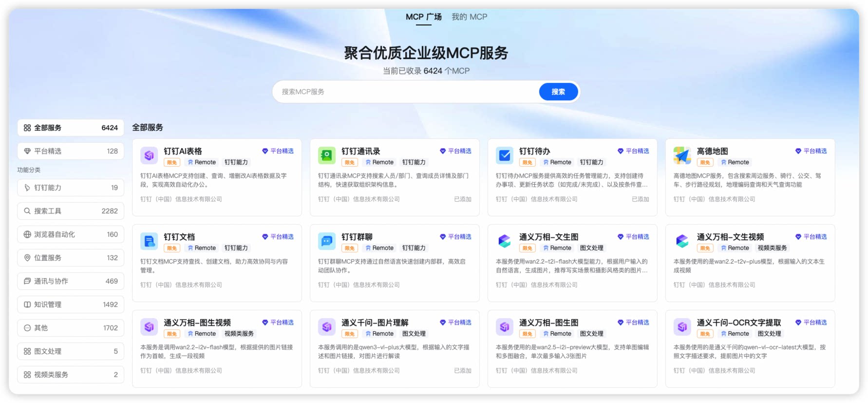Click the 通义万相-文生图 card title
The width and height of the screenshot is (868, 403).
pos(549,237)
